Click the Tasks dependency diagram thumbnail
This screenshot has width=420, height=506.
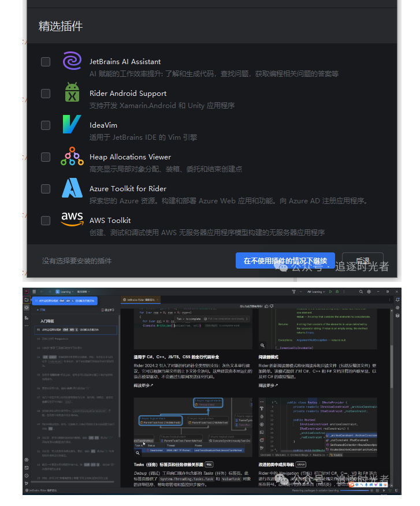pos(193,427)
